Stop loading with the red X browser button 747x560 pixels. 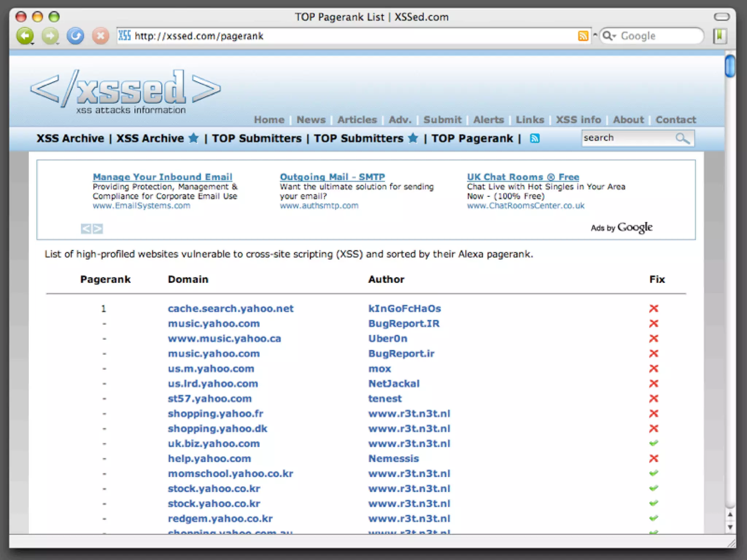tap(100, 36)
